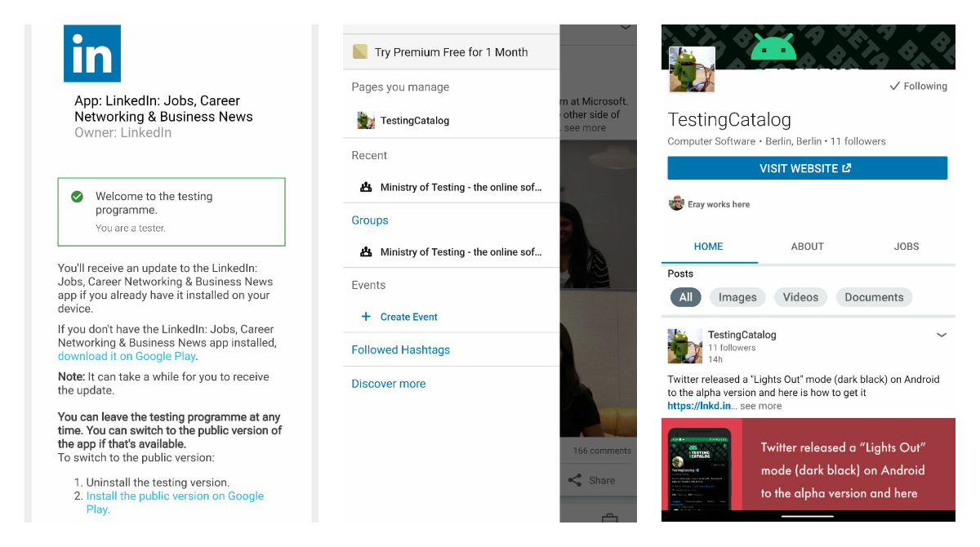Click the download it on Google Play link
Image resolution: width=980 pixels, height=547 pixels.
[126, 356]
